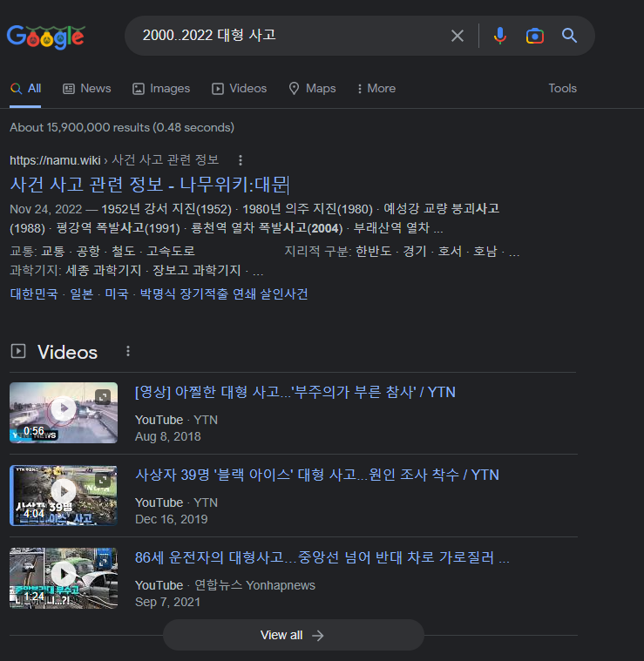Start voice search with microphone icon
The width and height of the screenshot is (644, 661).
click(x=499, y=36)
